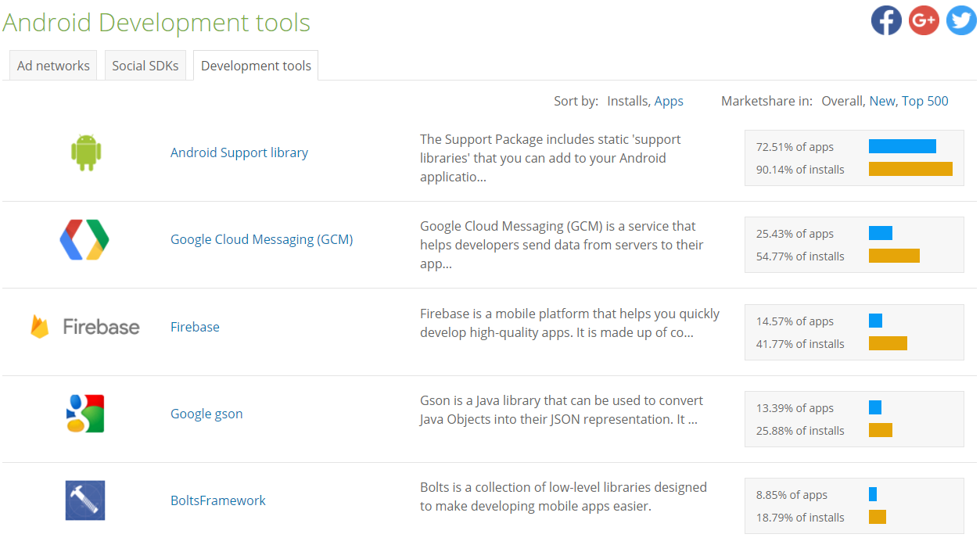Click the Google gson logo
Screen dimensions: 980x545
pos(84,414)
